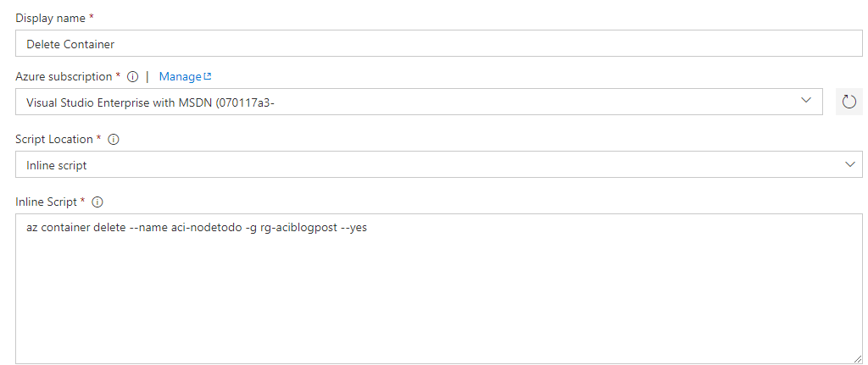Image resolution: width=868 pixels, height=365 pixels.
Task: Click inside the az container delete command text
Action: 197,227
